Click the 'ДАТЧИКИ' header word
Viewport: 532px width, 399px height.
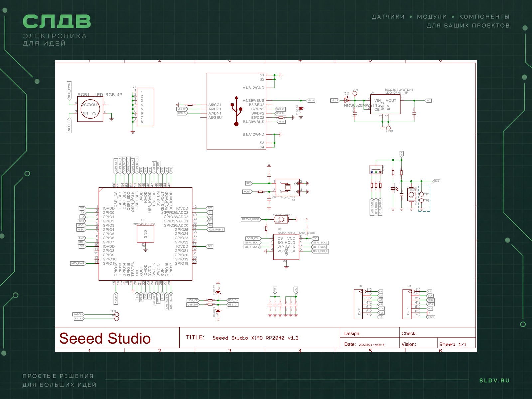point(388,17)
